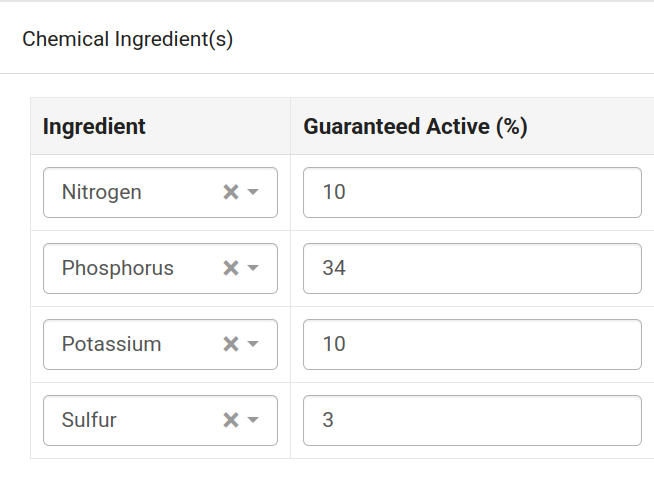Click the Chemical Ingredient(s) section title
Screen dimensions: 654x493
click(127, 39)
